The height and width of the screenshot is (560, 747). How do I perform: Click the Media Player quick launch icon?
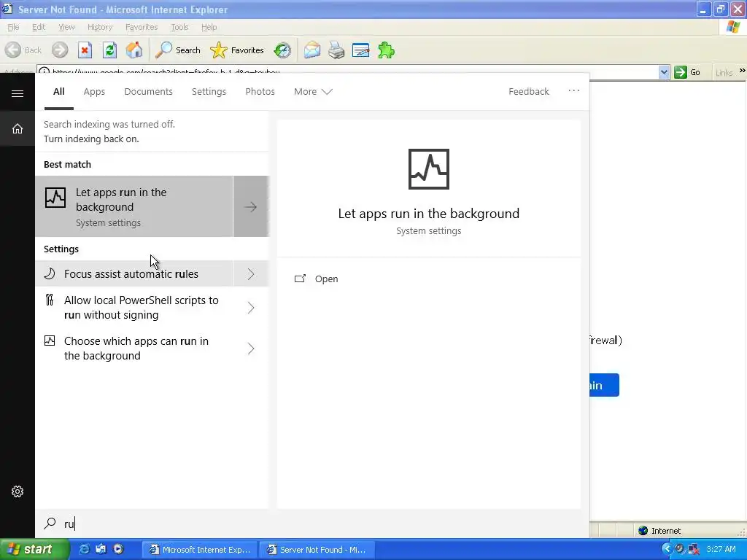[x=118, y=550]
